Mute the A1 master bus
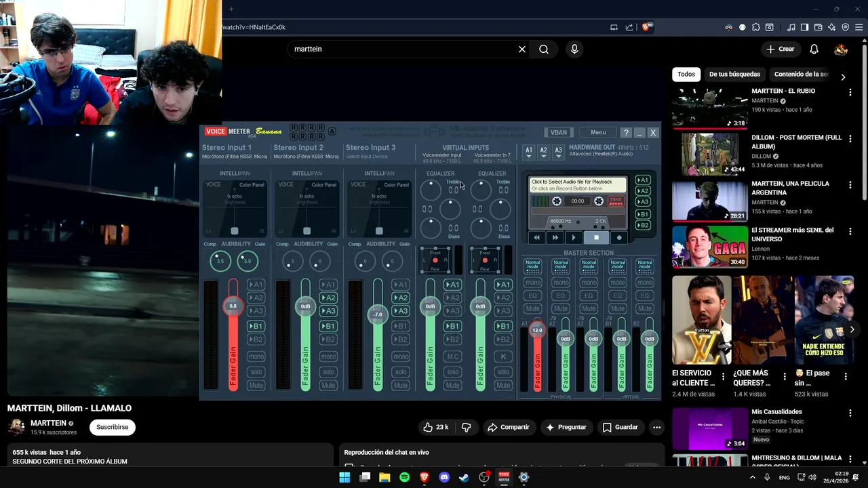The image size is (868, 488). [x=533, y=308]
